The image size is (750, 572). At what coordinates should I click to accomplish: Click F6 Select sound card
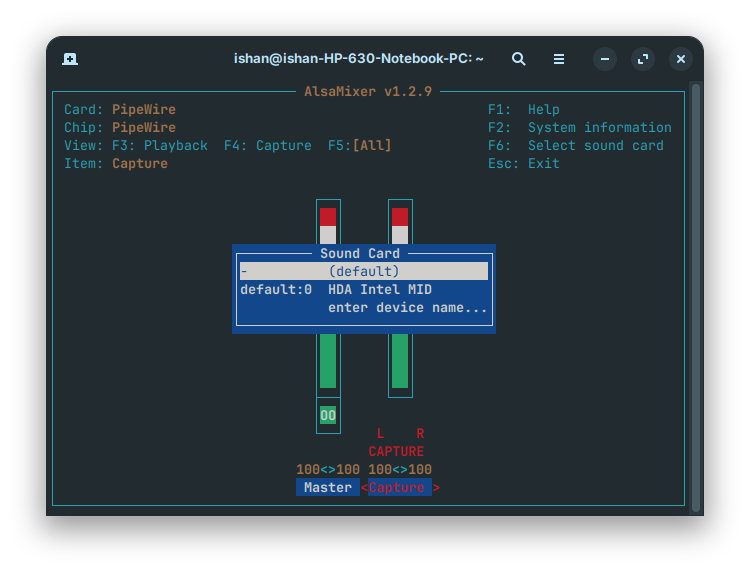point(576,146)
